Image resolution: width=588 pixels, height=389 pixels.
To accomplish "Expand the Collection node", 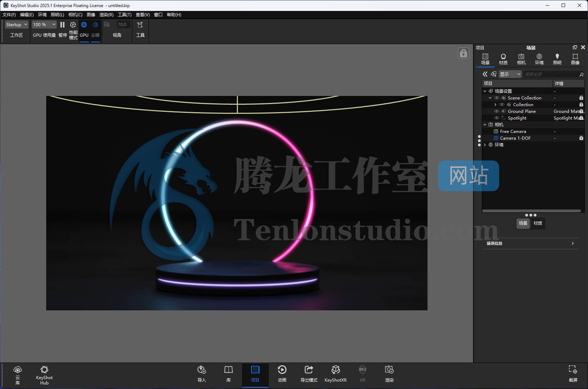I will [x=495, y=104].
